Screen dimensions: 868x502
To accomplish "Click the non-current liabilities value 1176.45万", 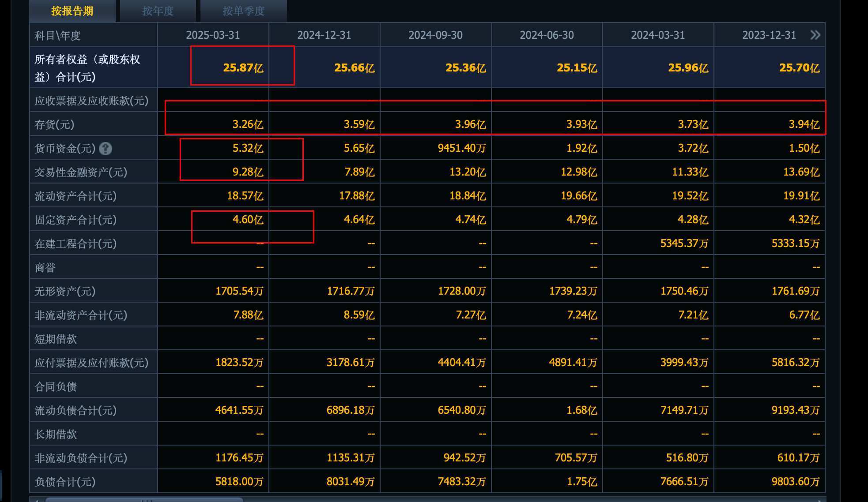I will tap(239, 458).
